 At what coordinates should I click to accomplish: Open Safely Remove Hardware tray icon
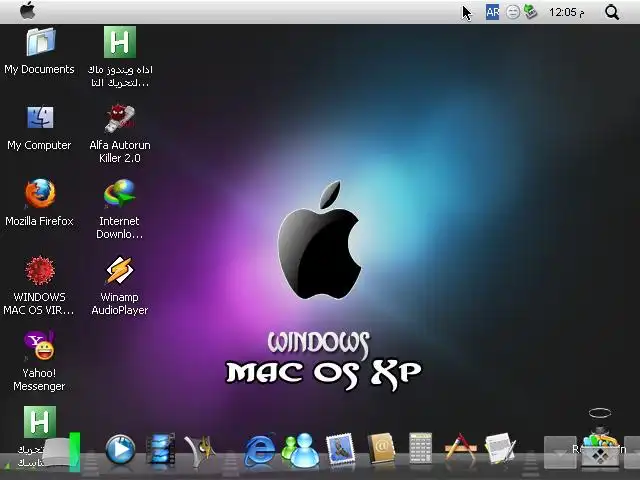530,12
